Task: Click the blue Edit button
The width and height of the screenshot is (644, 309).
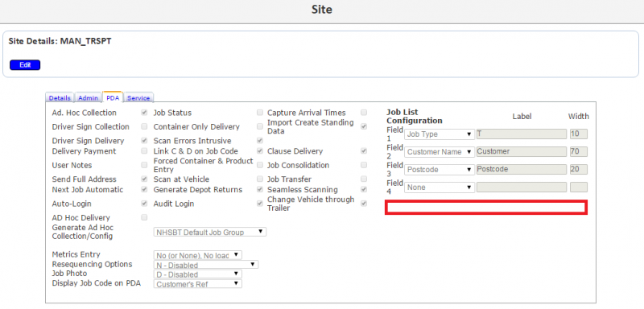Action: [x=25, y=65]
